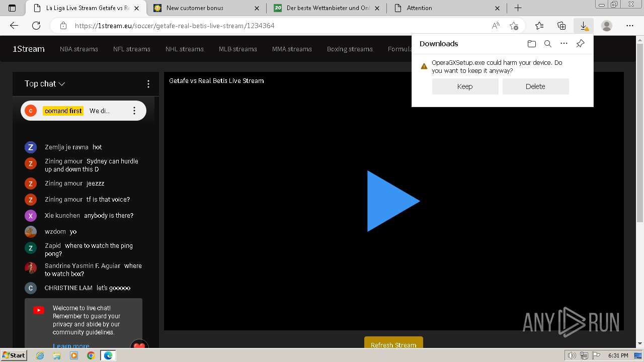Close the Attention tab

point(497,8)
